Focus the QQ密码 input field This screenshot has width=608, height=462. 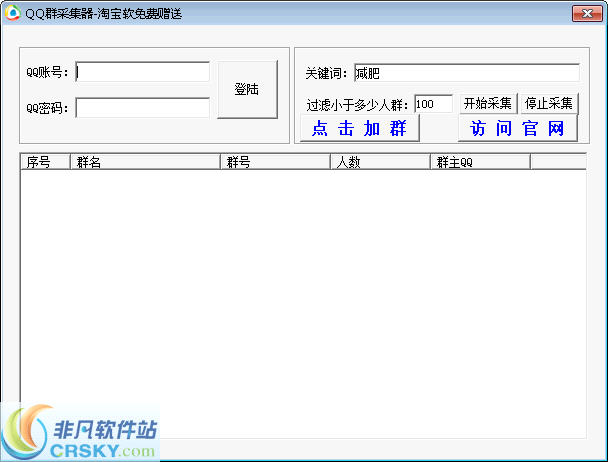pos(143,107)
